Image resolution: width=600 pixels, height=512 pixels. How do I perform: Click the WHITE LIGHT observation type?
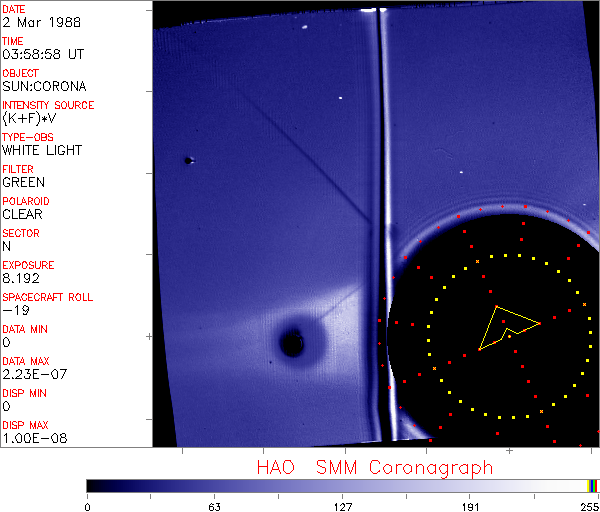point(42,150)
